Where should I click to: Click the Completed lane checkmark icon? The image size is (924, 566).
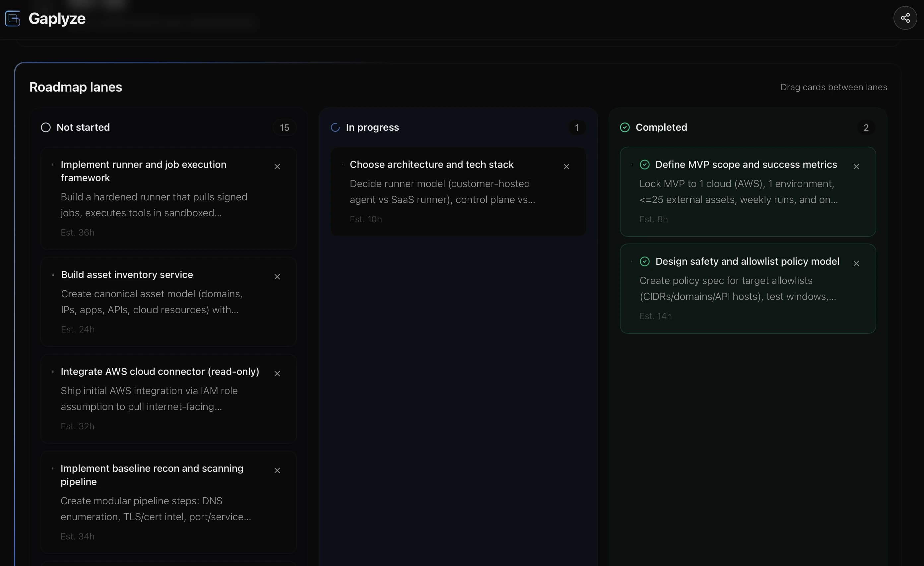click(625, 127)
